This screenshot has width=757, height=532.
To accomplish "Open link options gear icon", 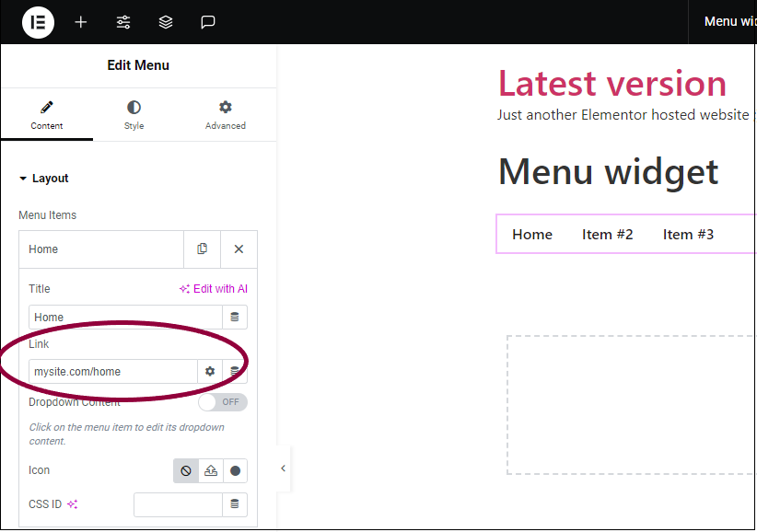I will point(210,371).
